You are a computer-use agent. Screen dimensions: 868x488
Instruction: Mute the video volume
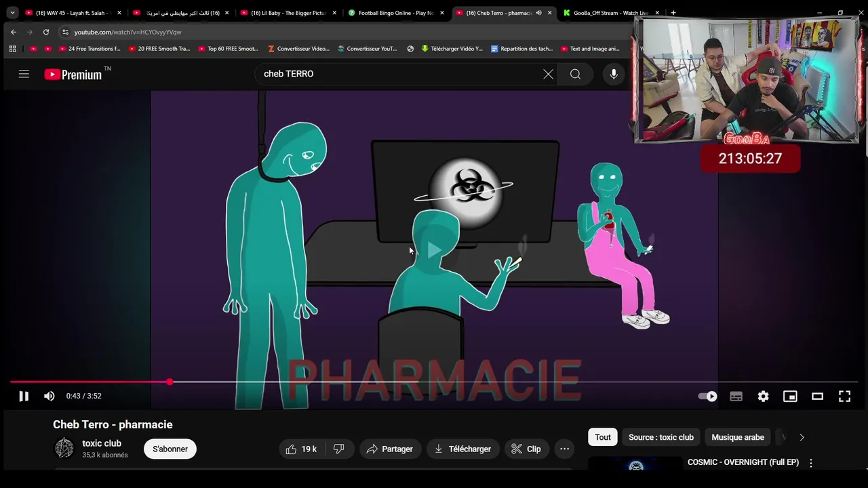(x=50, y=396)
